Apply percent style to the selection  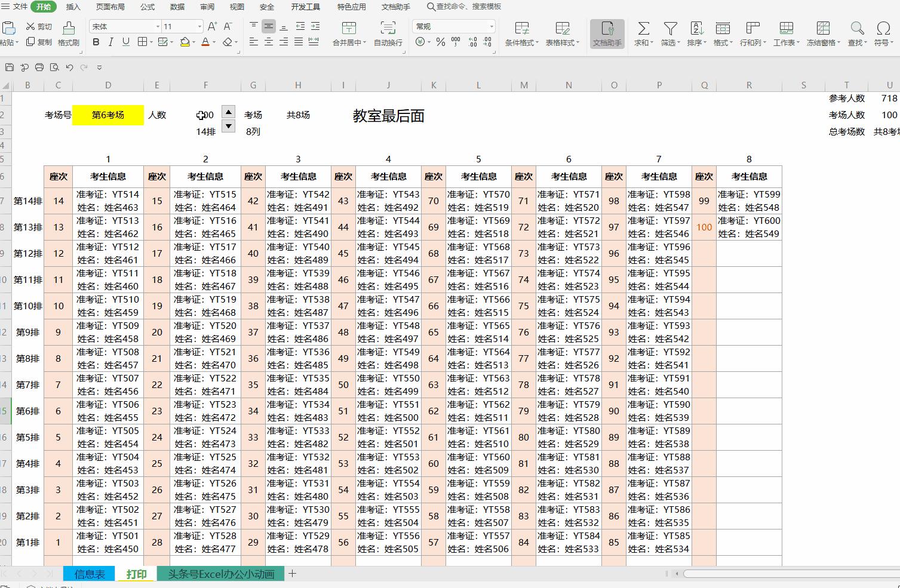(440, 42)
